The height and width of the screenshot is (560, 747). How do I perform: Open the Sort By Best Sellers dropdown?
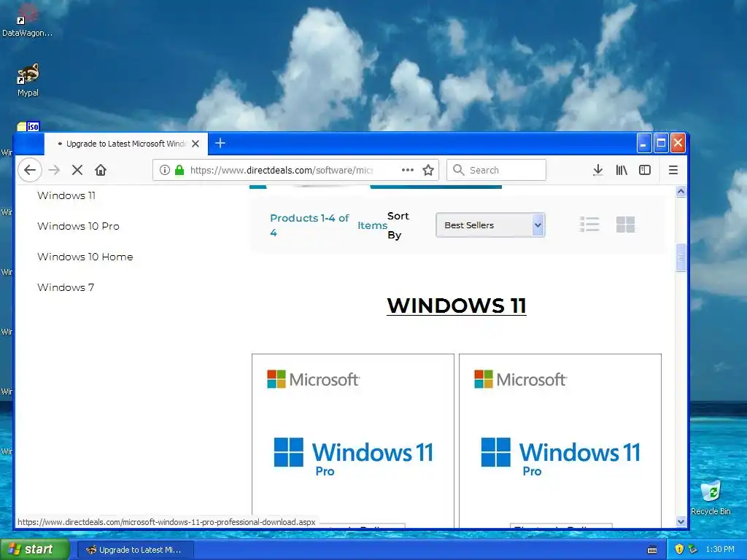pos(490,225)
